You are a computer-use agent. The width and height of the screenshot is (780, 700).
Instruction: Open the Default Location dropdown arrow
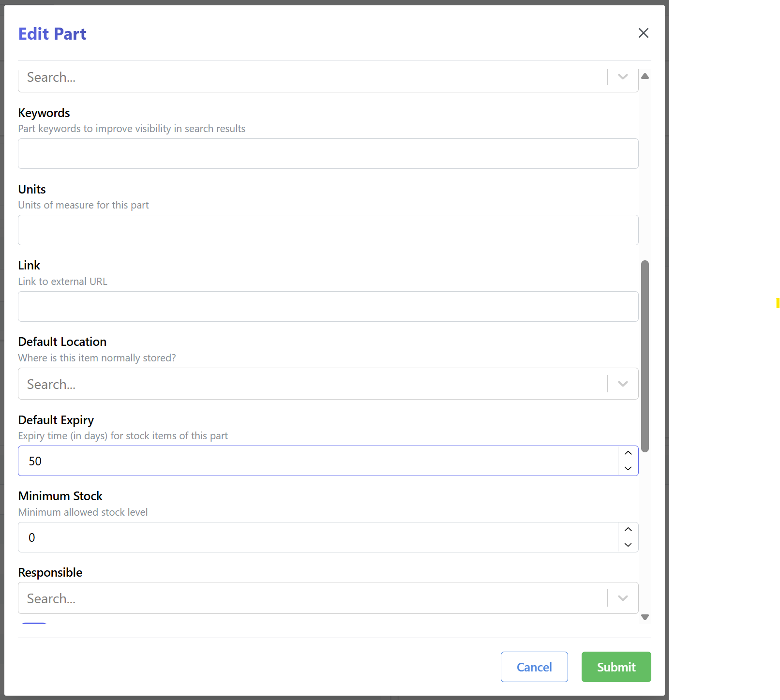click(623, 384)
